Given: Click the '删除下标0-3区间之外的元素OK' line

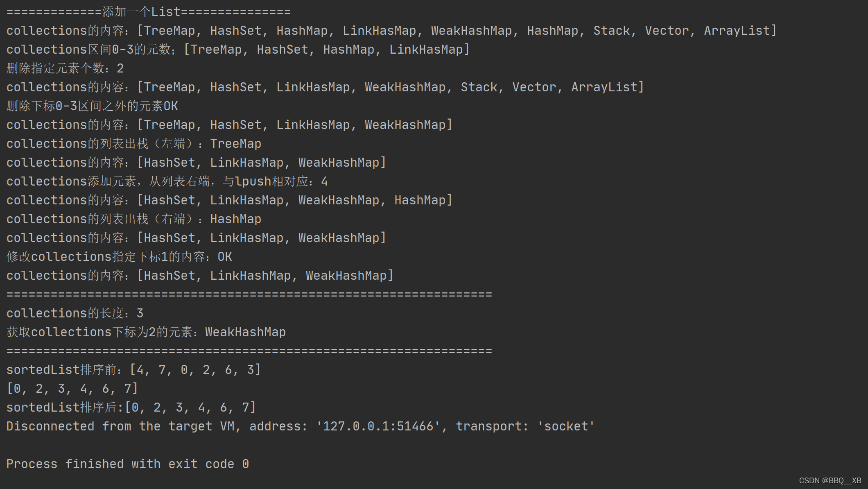Looking at the screenshot, I should [92, 106].
